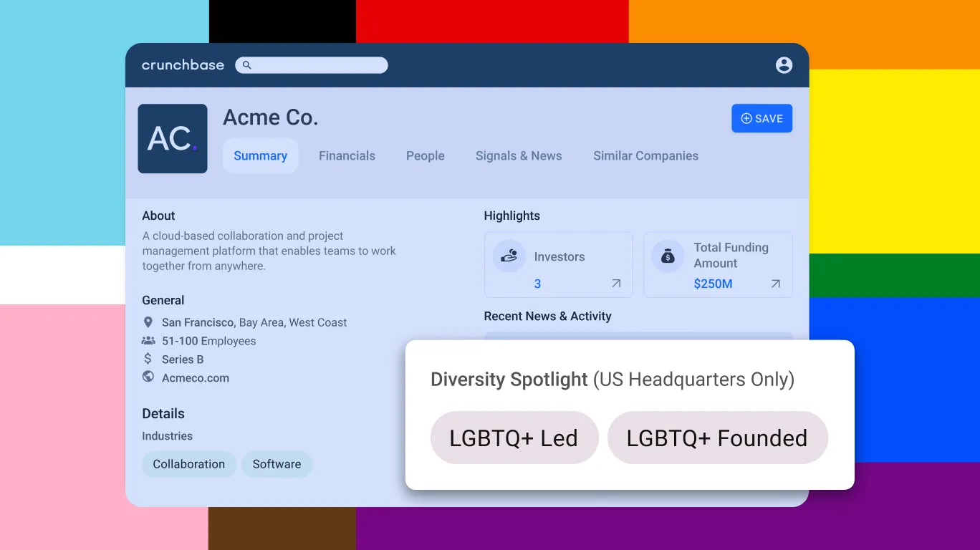The image size is (980, 550).
Task: Click the Investors hand-coin icon
Action: tap(509, 256)
